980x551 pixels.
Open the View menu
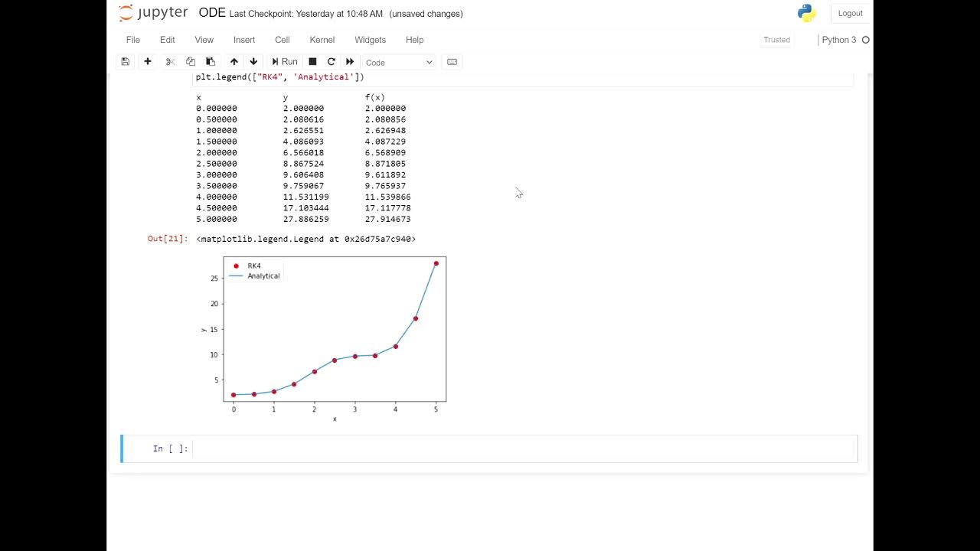pyautogui.click(x=204, y=40)
